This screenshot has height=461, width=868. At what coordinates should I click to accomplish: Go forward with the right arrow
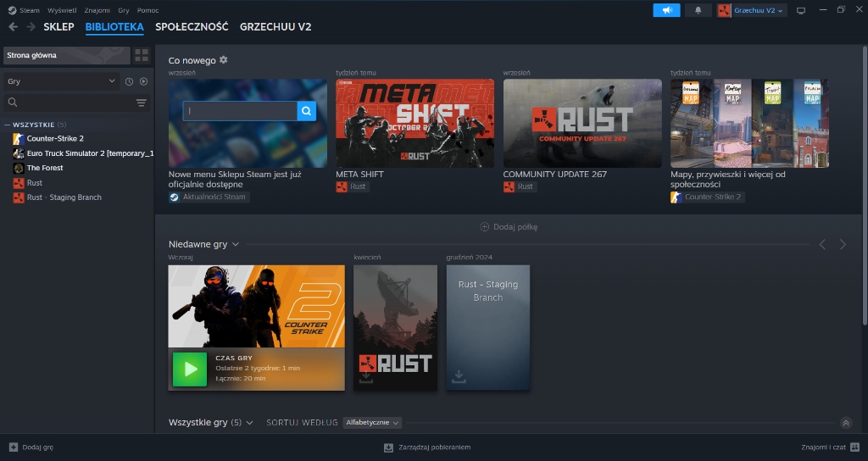(x=31, y=26)
